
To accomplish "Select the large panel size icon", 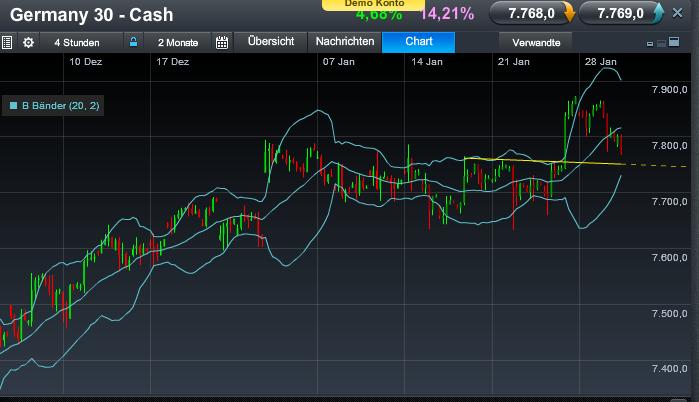I will (674, 42).
